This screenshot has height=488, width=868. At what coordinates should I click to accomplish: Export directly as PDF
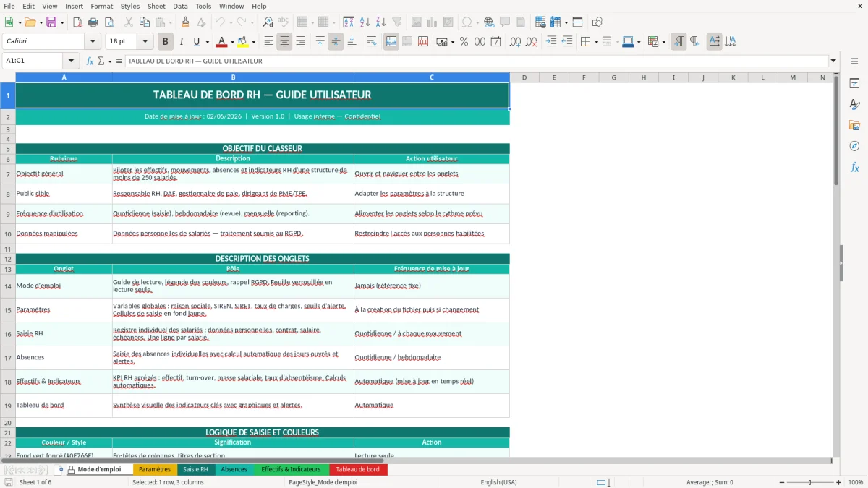pos(77,22)
